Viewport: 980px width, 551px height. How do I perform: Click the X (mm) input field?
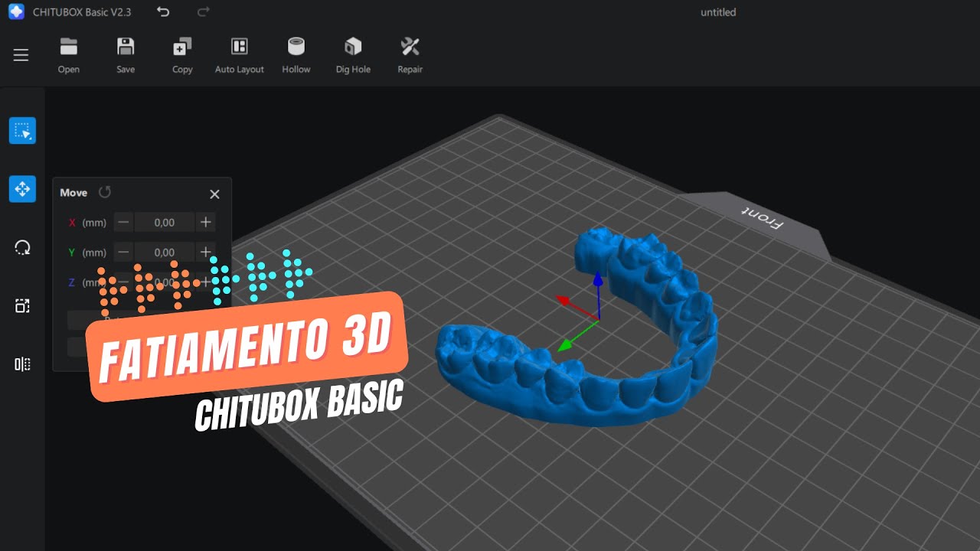[165, 223]
